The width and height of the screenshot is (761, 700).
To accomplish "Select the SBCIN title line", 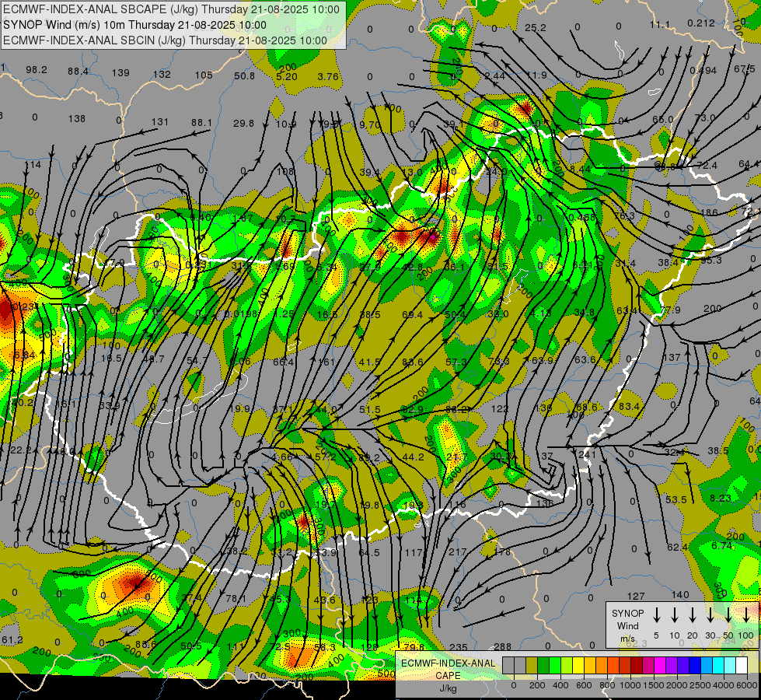I will 165,40.
